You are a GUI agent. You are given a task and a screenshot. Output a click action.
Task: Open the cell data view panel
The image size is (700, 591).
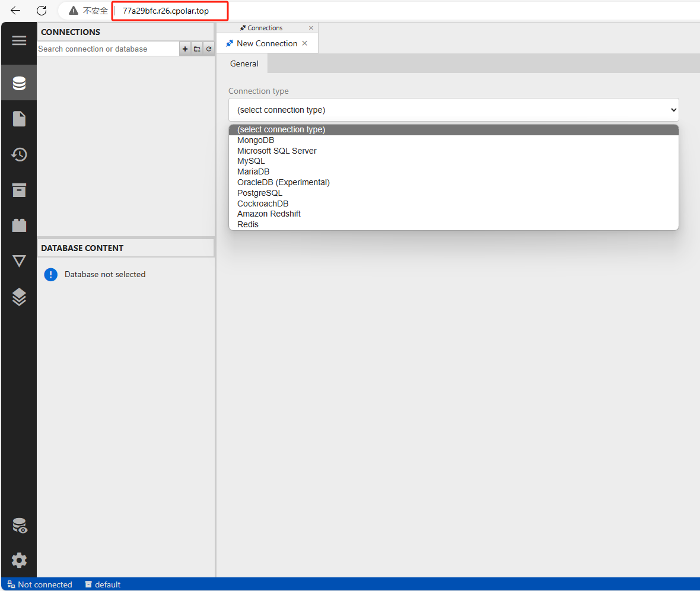[19, 261]
